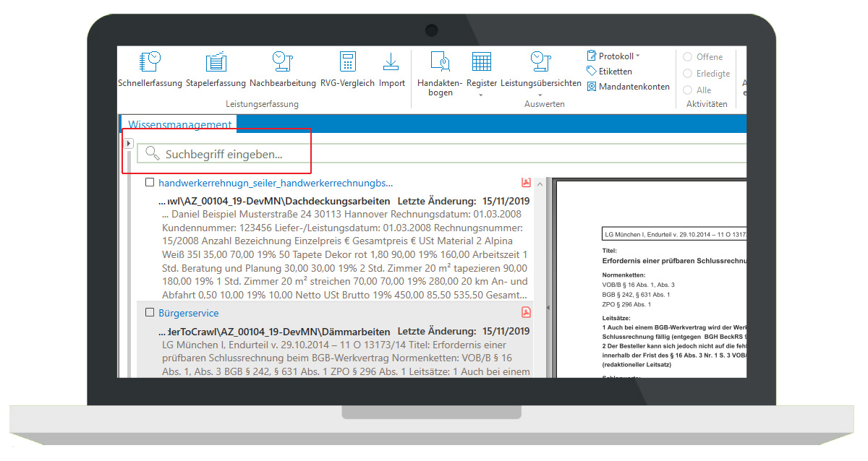Screen dimensions: 868x461
Task: Open Mandantenkonten
Action: coord(628,87)
